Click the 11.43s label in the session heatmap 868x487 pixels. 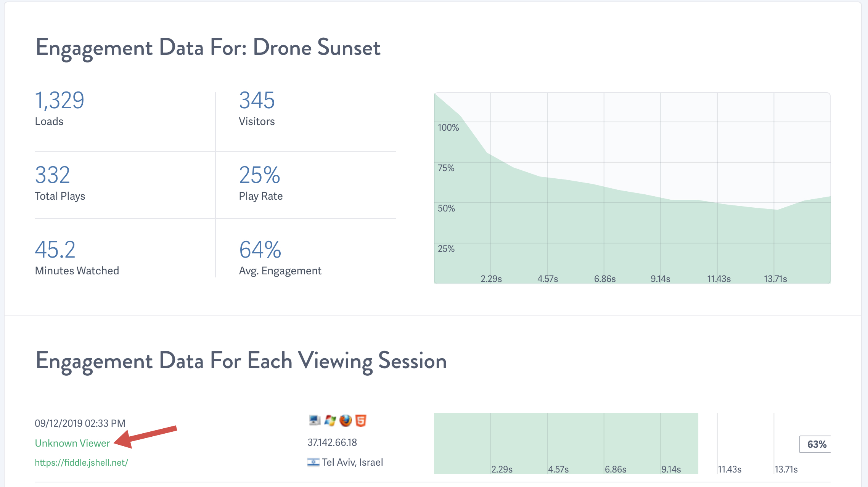click(730, 469)
